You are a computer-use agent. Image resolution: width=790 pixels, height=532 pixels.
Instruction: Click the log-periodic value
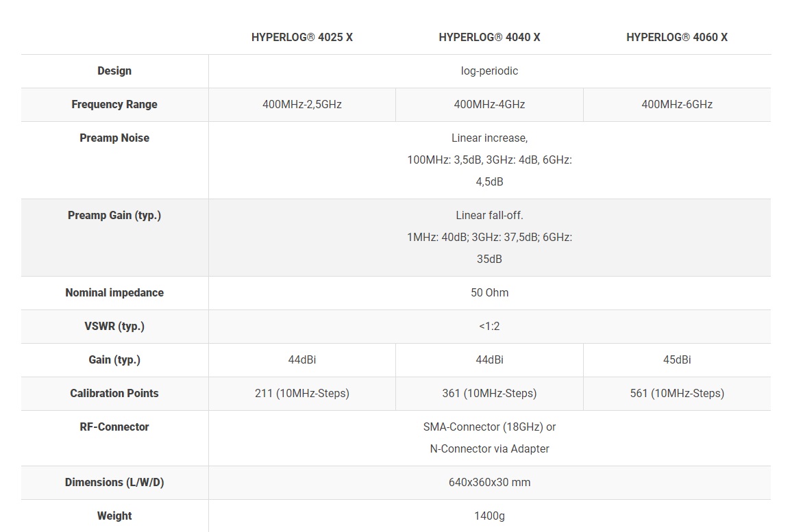(x=489, y=71)
